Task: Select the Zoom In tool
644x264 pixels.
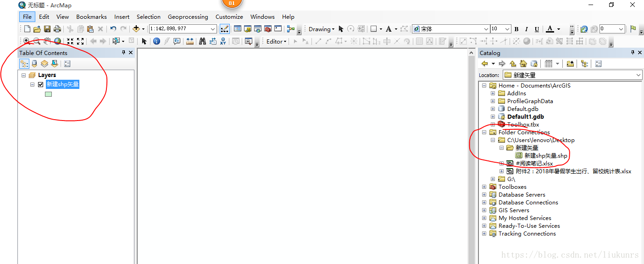Action: (26, 41)
